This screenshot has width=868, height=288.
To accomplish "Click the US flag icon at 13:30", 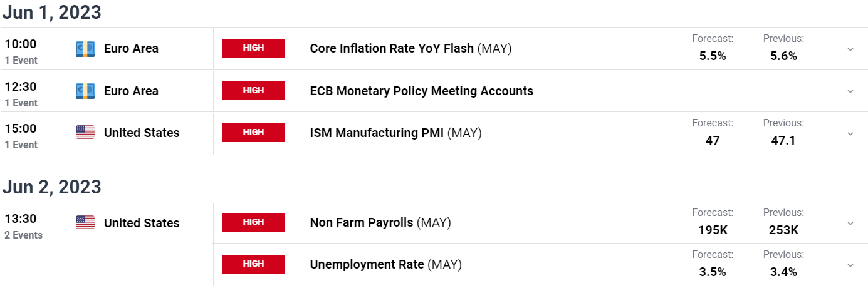I will [85, 222].
